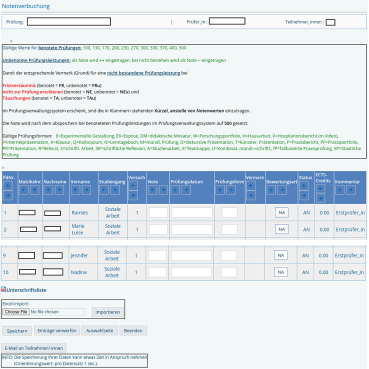Click the Importieren button
This screenshot has height=369, width=369.
point(108,312)
